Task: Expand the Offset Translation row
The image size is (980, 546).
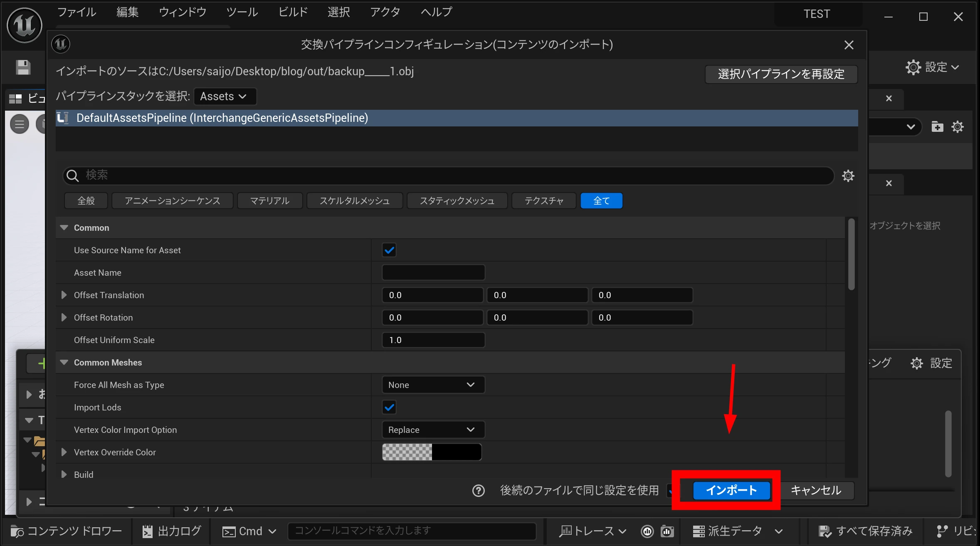Action: (x=64, y=295)
